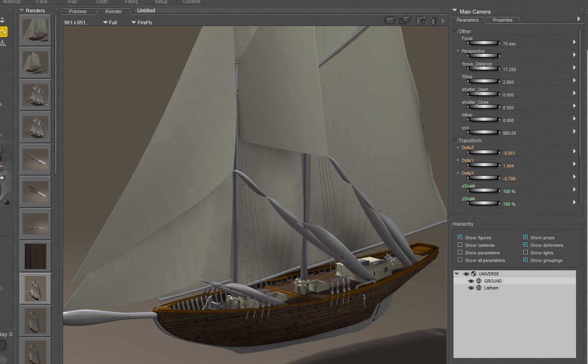Collapse the Transform parameter group
The width and height of the screenshot is (588, 364).
[455, 140]
